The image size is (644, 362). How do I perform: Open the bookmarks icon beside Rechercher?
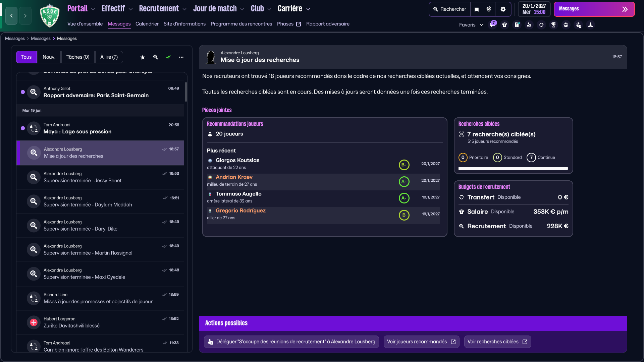(477, 9)
